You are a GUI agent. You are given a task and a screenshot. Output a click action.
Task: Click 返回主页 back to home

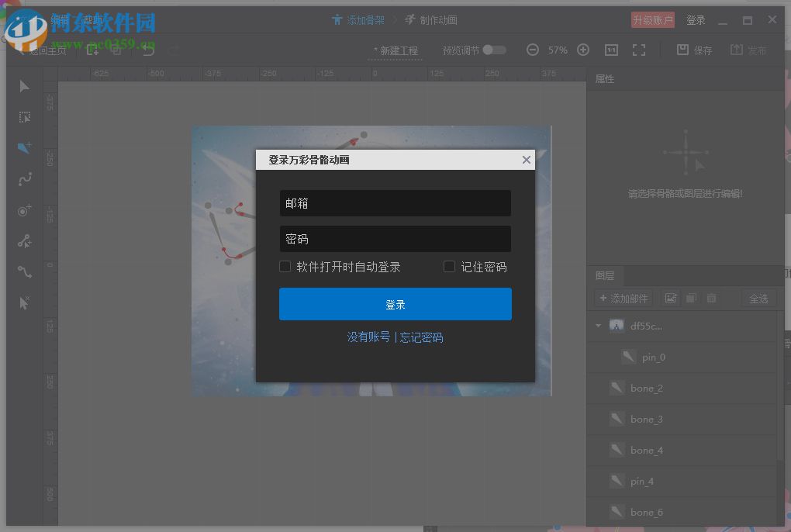coord(42,50)
